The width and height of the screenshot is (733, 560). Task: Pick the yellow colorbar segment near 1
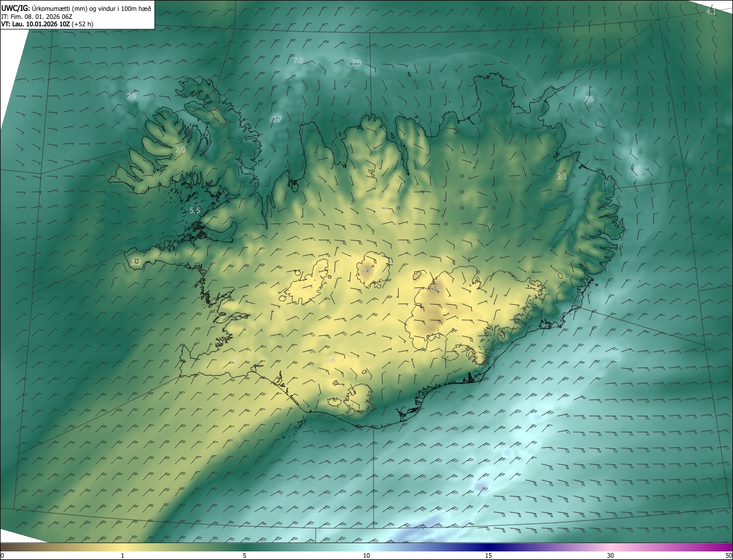(123, 547)
